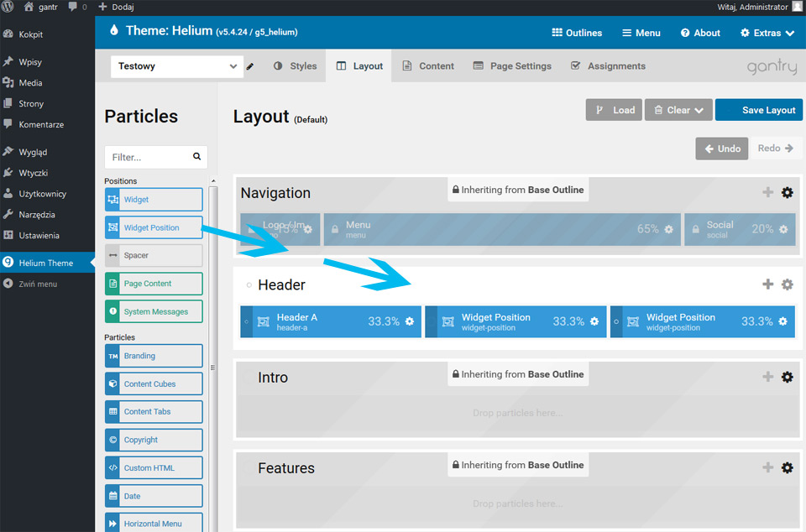806x532 pixels.
Task: Open Header A particle settings gear
Action: (x=410, y=321)
